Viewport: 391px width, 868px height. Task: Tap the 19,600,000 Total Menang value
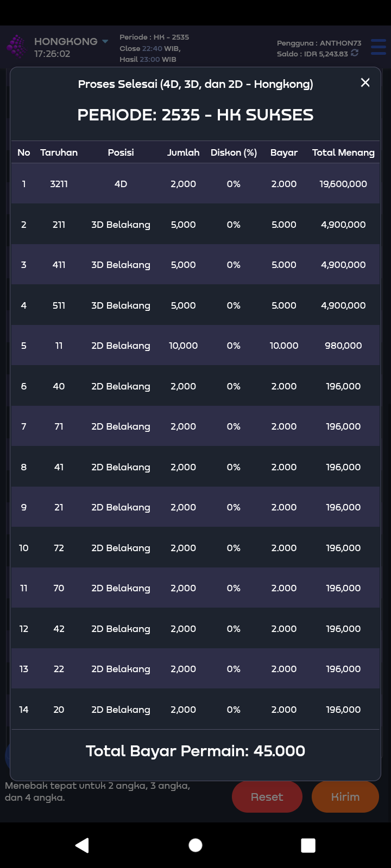[343, 184]
